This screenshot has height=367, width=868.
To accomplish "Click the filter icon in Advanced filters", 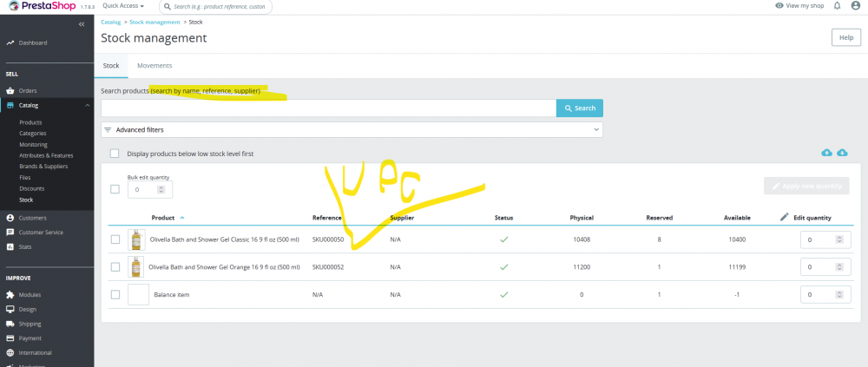I will (108, 130).
